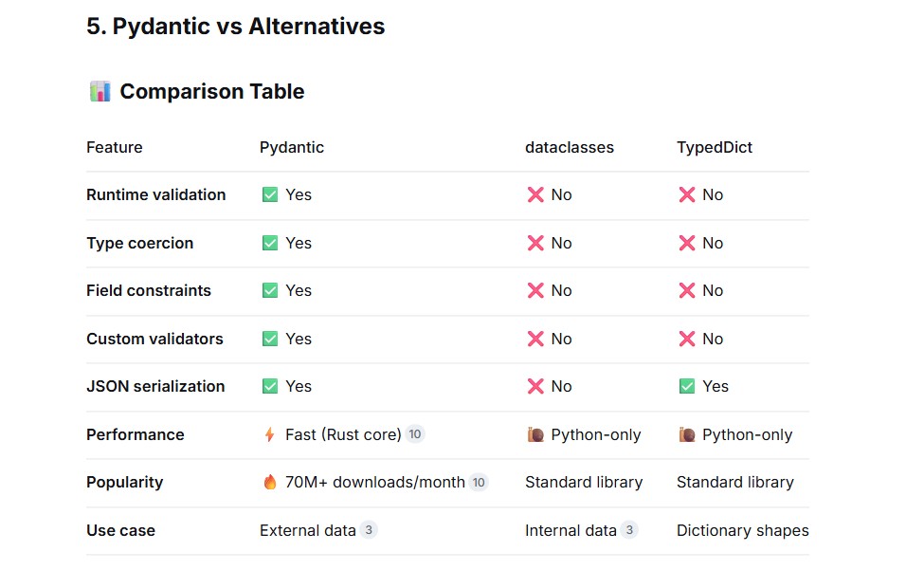Image resolution: width=924 pixels, height=570 pixels.
Task: Click the bar chart emoji beside Comparison Table
Action: tap(100, 91)
